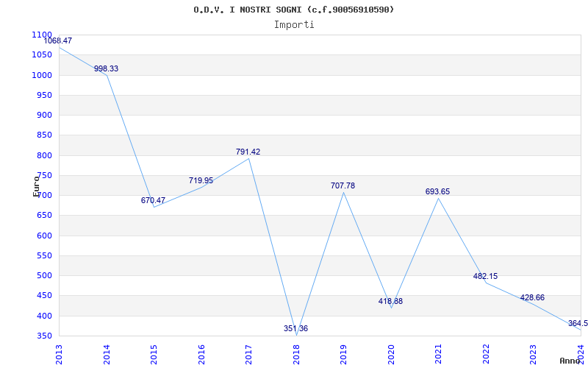The width and height of the screenshot is (588, 368).
Task: Click the 2022 x-axis label
Action: [486, 355]
